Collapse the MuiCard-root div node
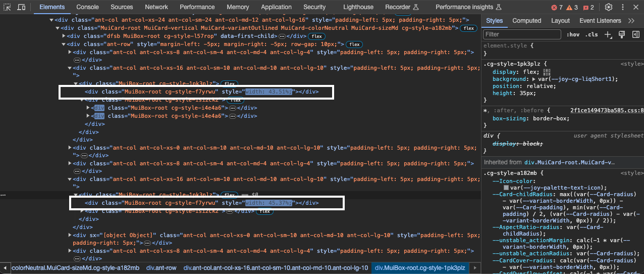The height and width of the screenshot is (274, 644). click(x=57, y=28)
